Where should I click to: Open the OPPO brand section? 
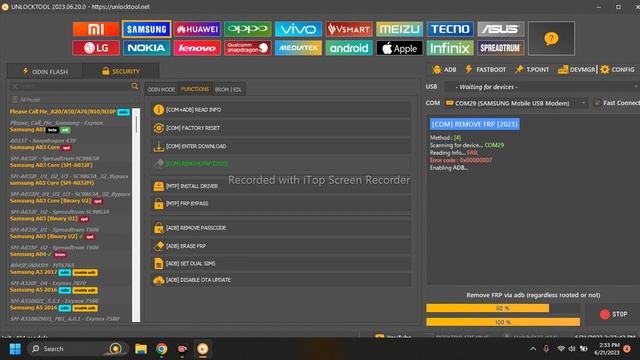click(x=248, y=29)
